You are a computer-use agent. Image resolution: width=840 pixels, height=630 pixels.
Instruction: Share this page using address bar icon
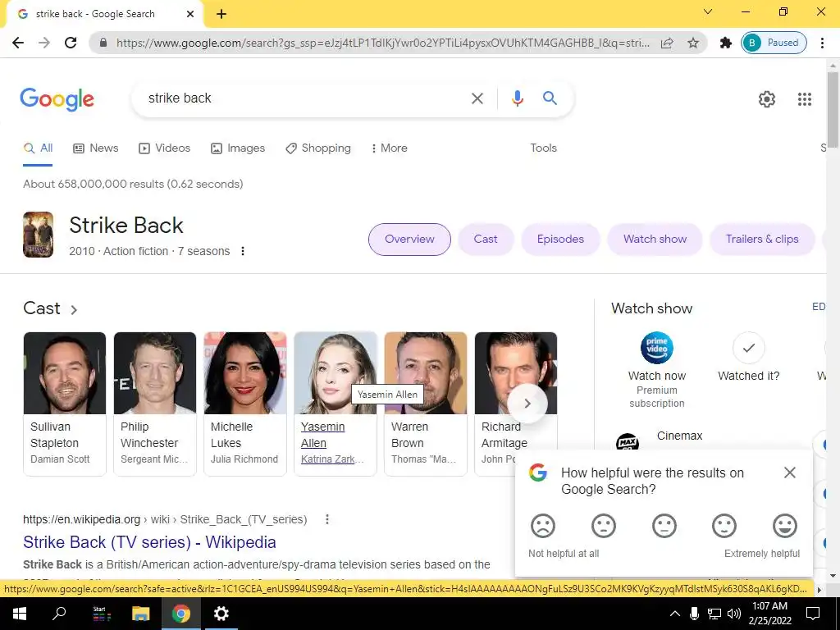coord(667,43)
